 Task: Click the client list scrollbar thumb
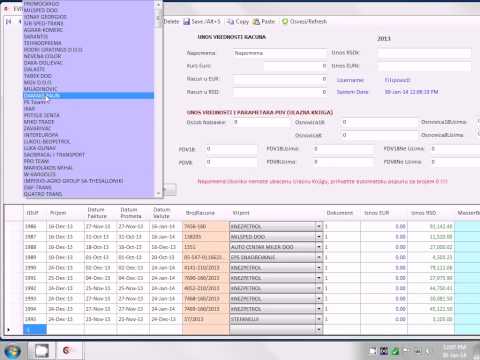158,17
